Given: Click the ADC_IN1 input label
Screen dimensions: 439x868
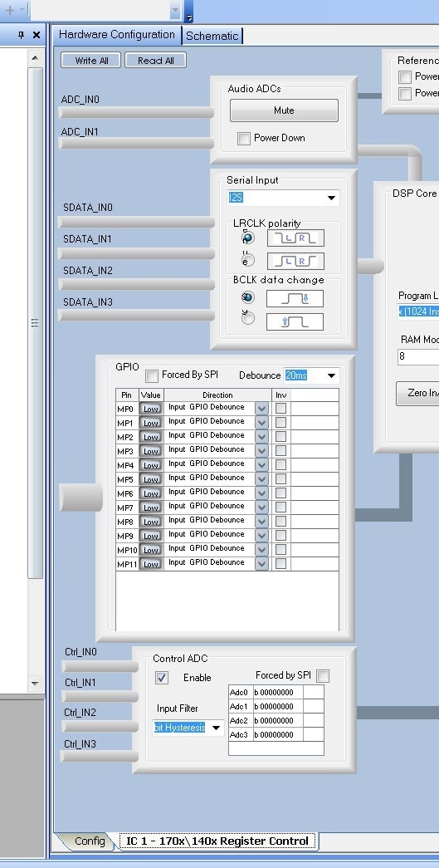Looking at the screenshot, I should pyautogui.click(x=80, y=132).
